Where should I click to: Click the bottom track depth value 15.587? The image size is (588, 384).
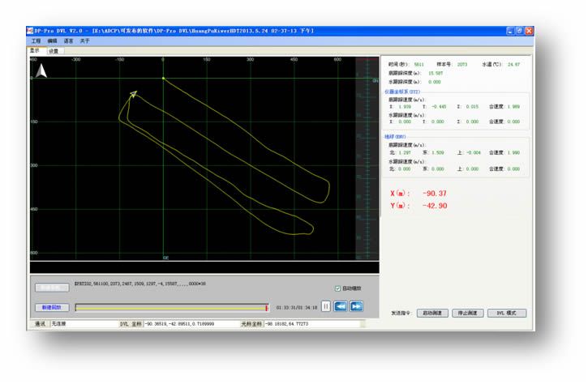pyautogui.click(x=436, y=74)
